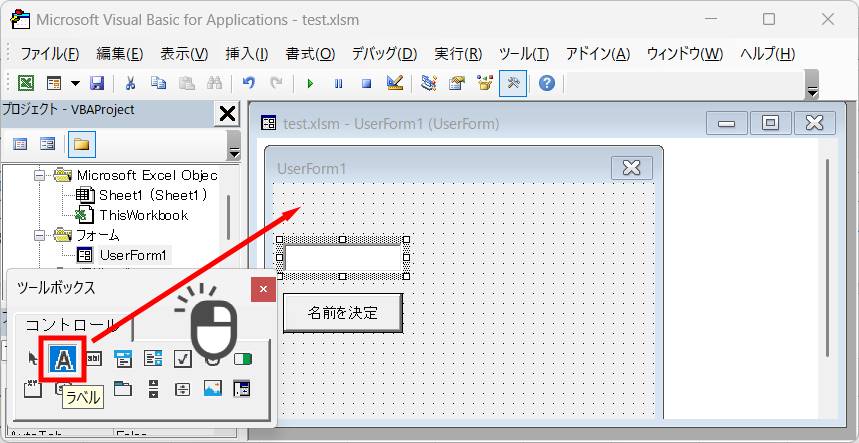Select the ラベル (Label) tool in toolbox
859x443 pixels.
[x=64, y=359]
